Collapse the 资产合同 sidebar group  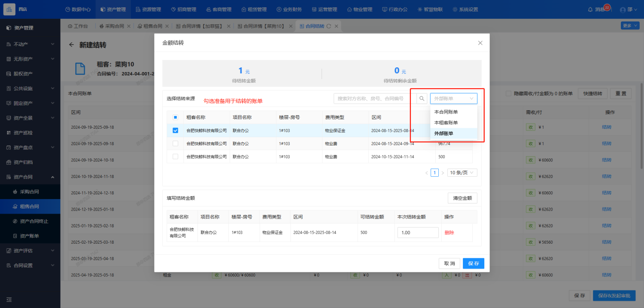click(30, 177)
